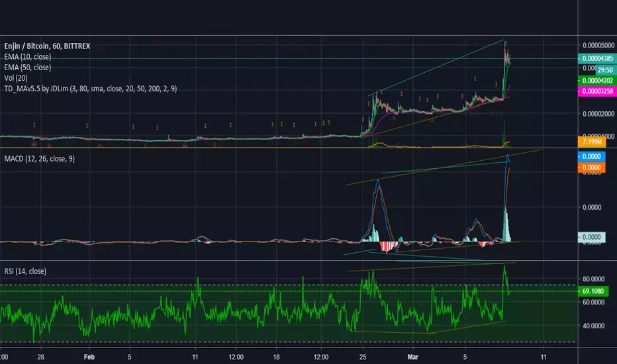The width and height of the screenshot is (617, 364).
Task: Click the 80.0000 RSI axis label
Action: pyautogui.click(x=593, y=279)
